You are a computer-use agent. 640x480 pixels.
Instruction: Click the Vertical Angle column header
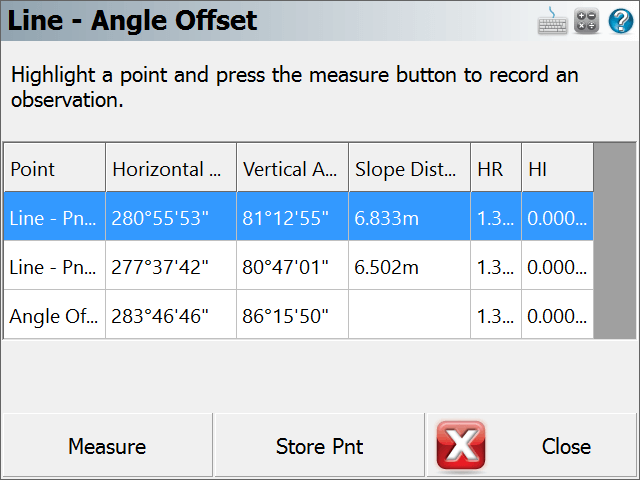[292, 168]
